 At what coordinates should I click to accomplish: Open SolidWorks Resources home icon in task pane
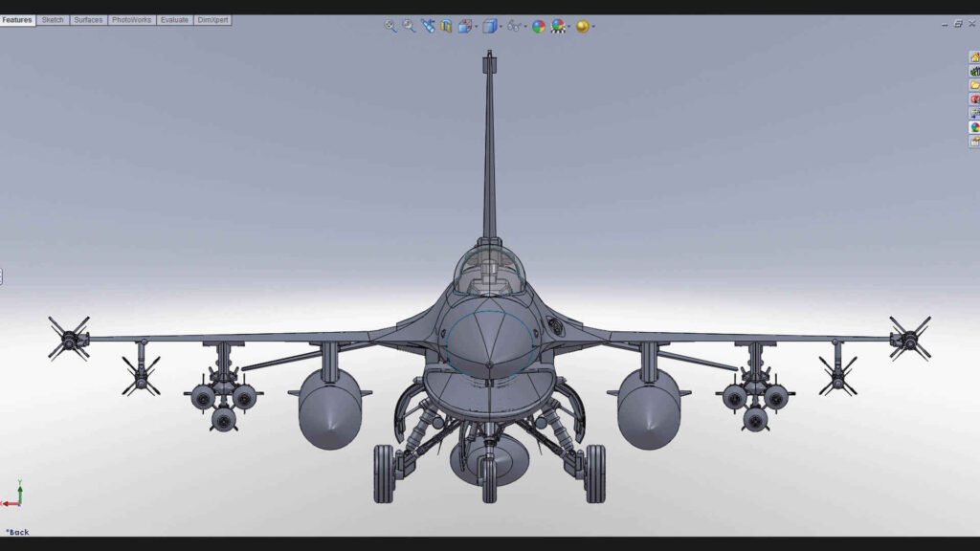point(974,56)
